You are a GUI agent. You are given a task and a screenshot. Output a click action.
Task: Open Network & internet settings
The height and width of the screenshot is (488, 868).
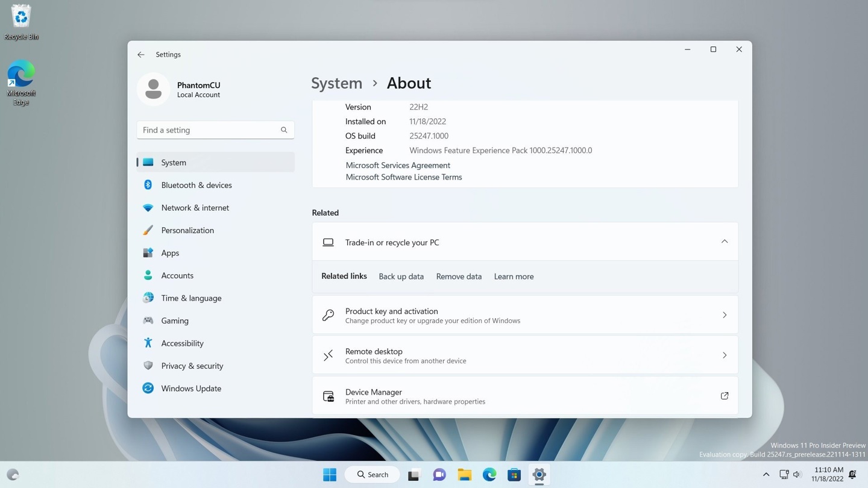click(x=195, y=207)
